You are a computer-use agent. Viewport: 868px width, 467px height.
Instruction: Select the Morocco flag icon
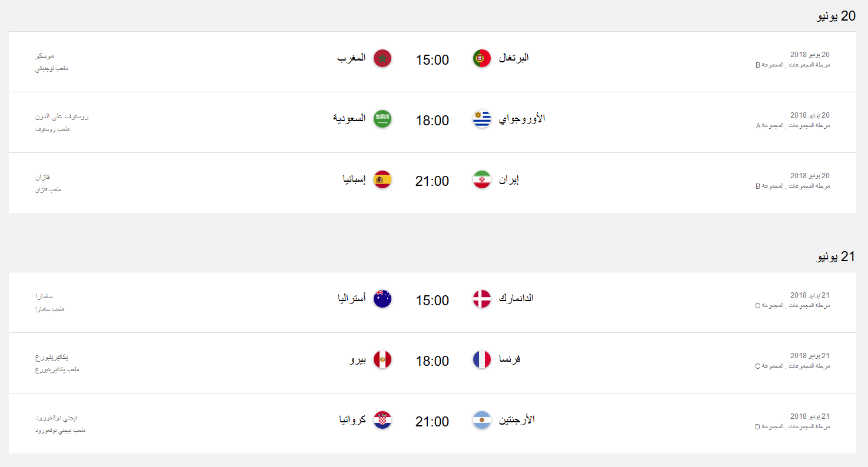(x=383, y=59)
